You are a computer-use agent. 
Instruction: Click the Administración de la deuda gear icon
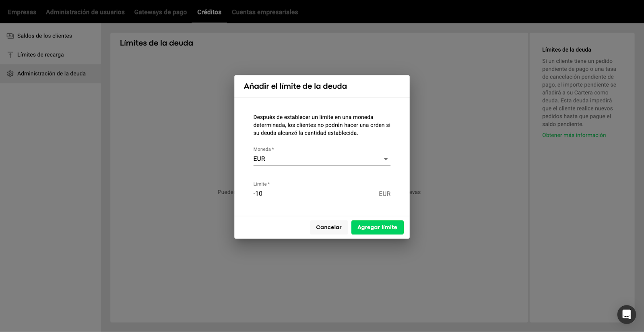[x=10, y=74]
